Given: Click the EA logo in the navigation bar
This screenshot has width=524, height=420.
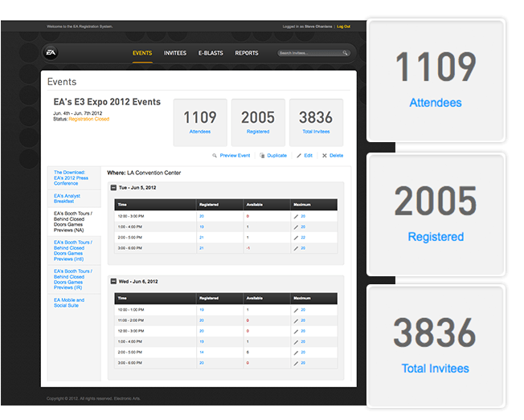Looking at the screenshot, I should click(51, 53).
